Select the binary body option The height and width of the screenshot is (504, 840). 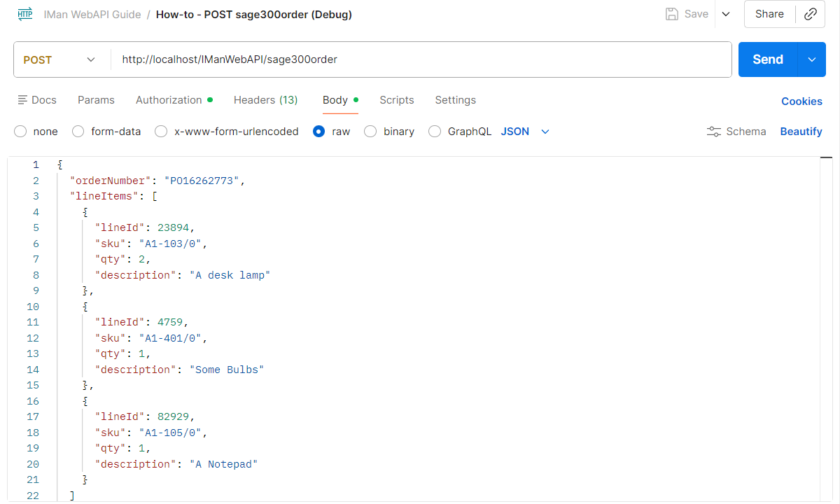coord(370,132)
